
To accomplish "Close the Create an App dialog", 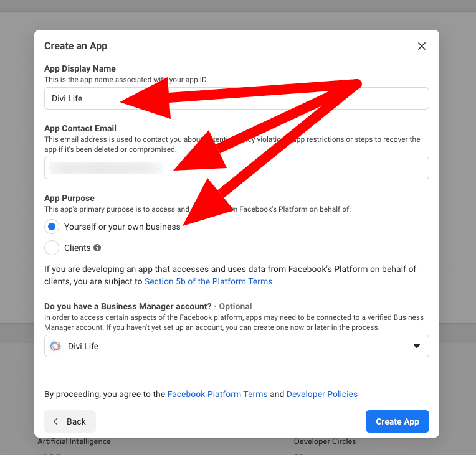I will [422, 46].
